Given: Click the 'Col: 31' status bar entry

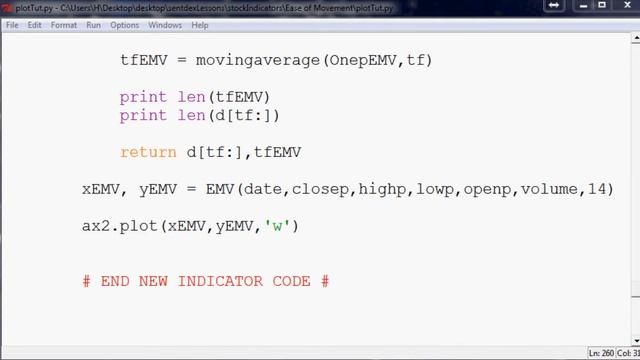Looking at the screenshot, I should pyautogui.click(x=628, y=353).
